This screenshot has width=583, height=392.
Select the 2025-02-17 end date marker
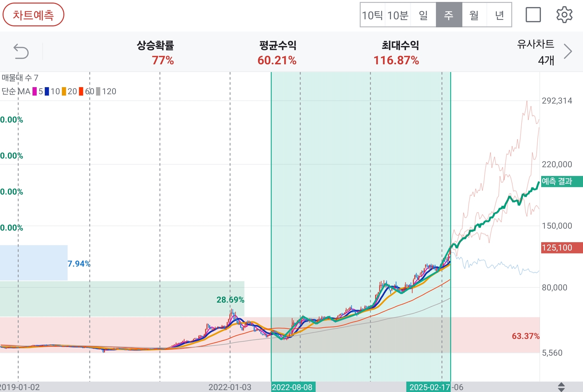pos(429,387)
